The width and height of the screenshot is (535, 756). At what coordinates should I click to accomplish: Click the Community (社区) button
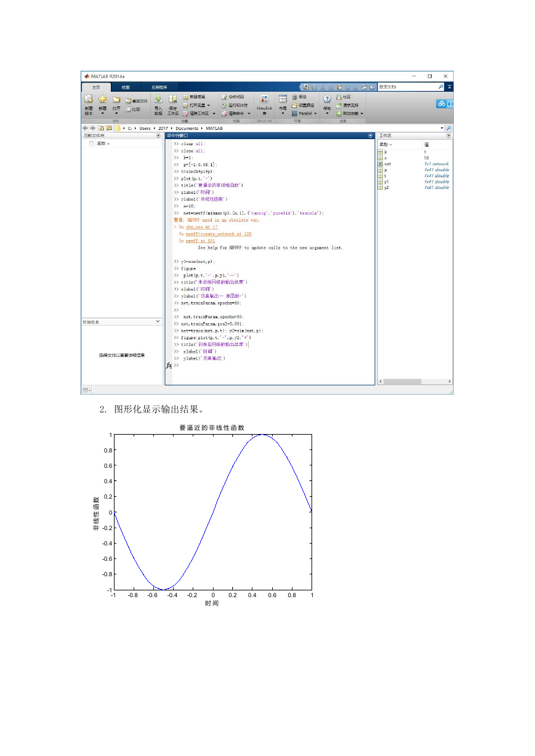[343, 97]
